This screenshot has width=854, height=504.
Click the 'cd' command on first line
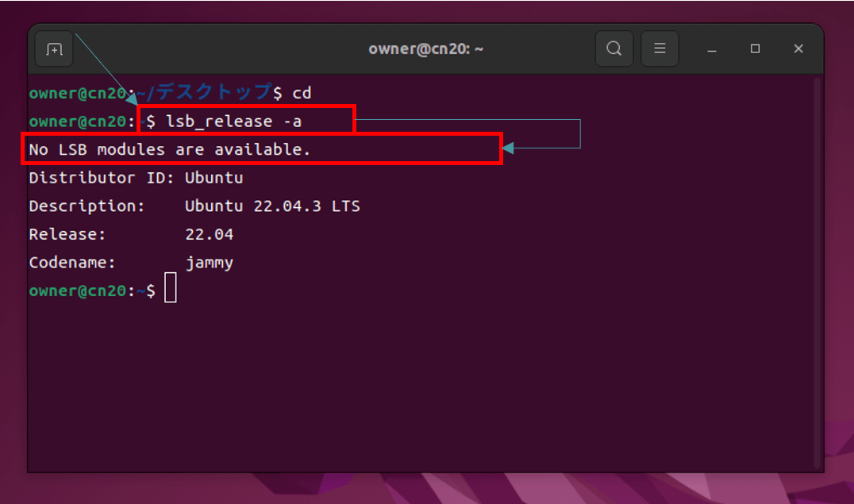pyautogui.click(x=302, y=93)
